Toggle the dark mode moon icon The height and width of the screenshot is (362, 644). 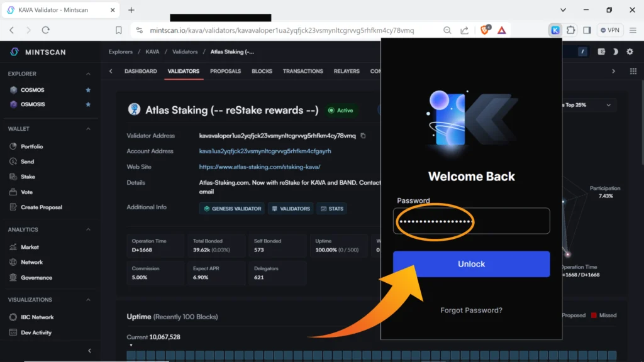[x=615, y=52]
